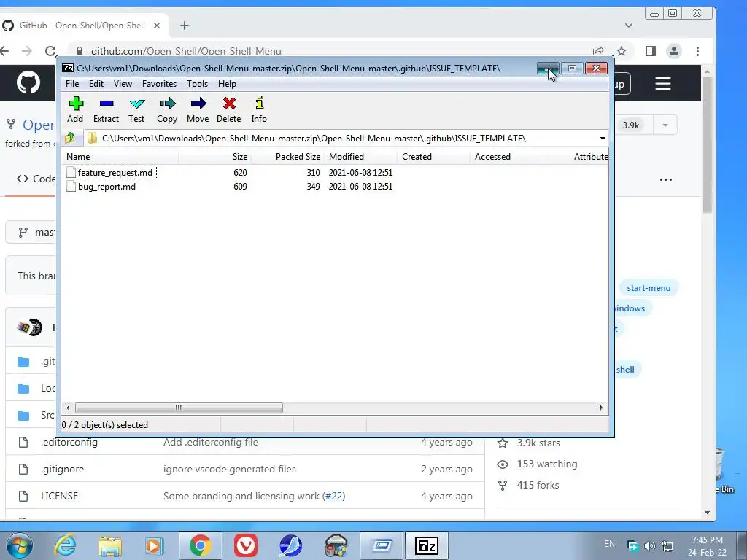
Task: Toggle Chrome's side panel icon
Action: [650, 51]
